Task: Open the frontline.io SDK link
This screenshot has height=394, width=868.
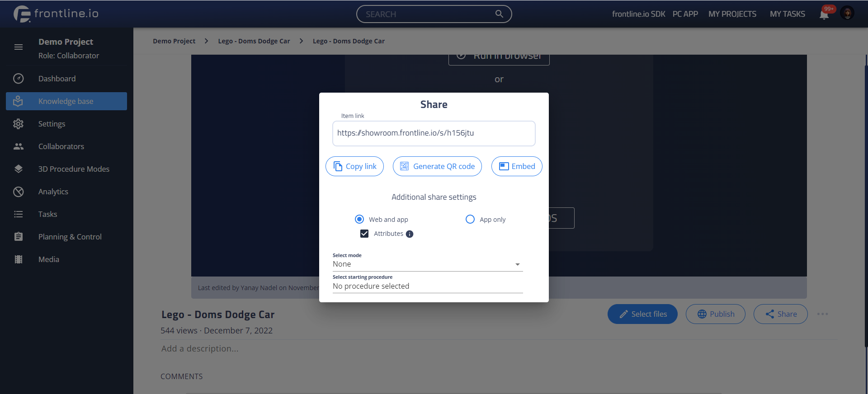Action: pyautogui.click(x=638, y=14)
